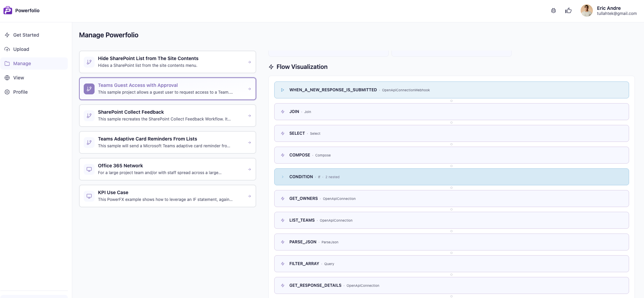The image size is (644, 298).
Task: Expand the CONDITION step chevron
Action: [x=283, y=177]
